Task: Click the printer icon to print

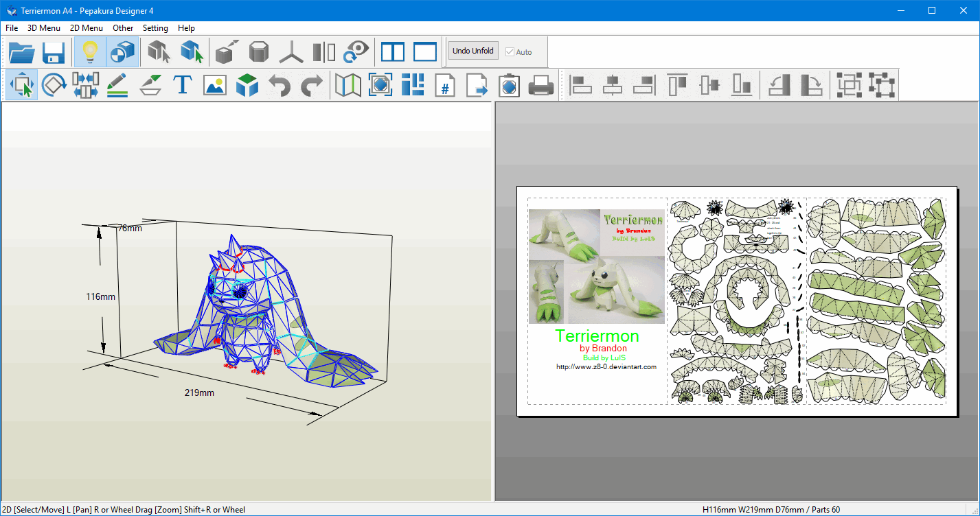Action: pos(540,86)
